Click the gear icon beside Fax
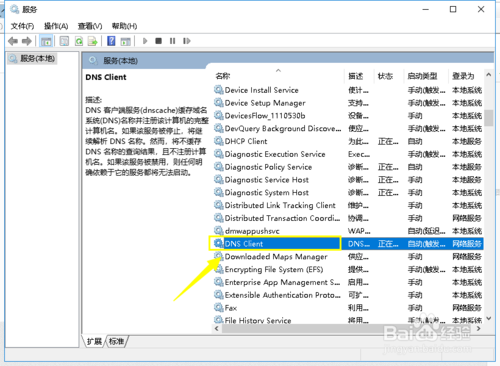Screen dimensions: 500x366 coord(219,308)
